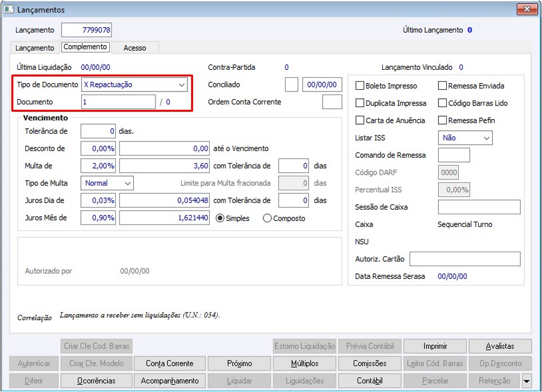Click Juros Dia com Tolerância dias field

[294, 201]
